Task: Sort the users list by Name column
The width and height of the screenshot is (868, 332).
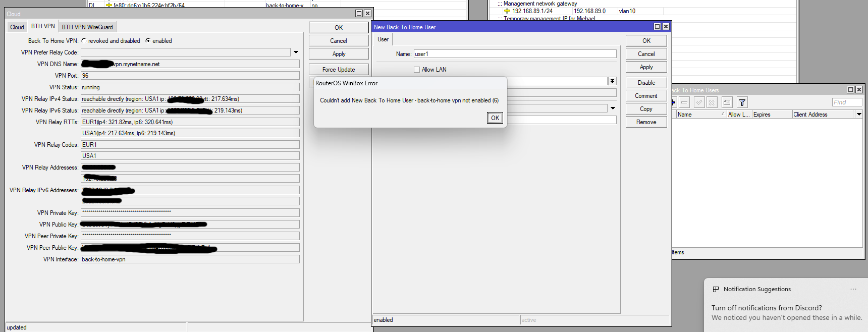Action: coord(701,115)
